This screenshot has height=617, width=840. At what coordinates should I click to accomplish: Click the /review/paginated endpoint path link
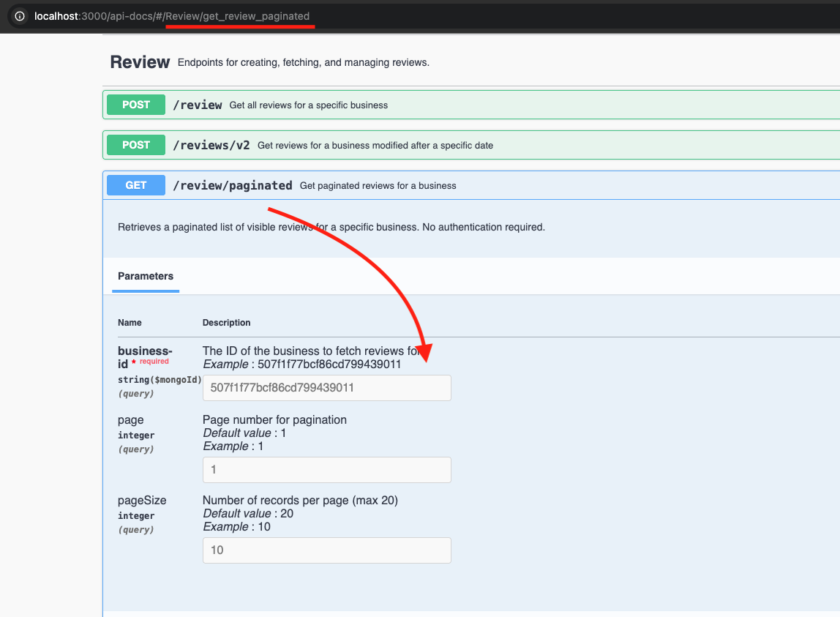coord(233,185)
